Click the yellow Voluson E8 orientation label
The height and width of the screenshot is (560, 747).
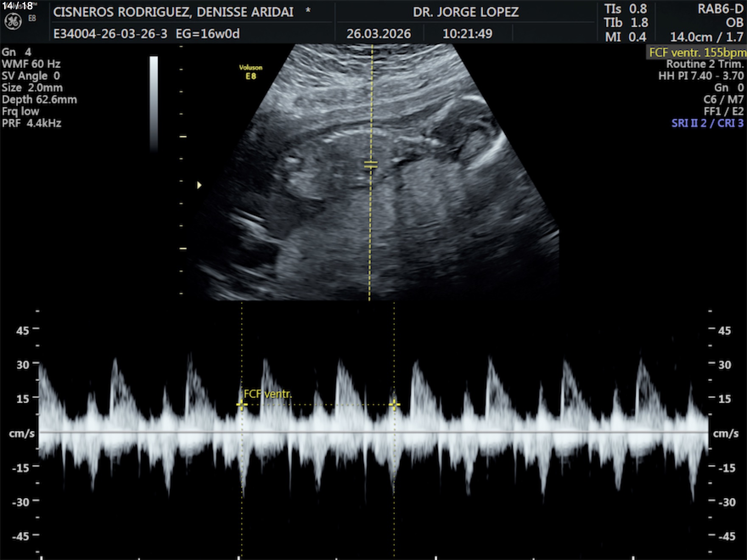pyautogui.click(x=250, y=72)
